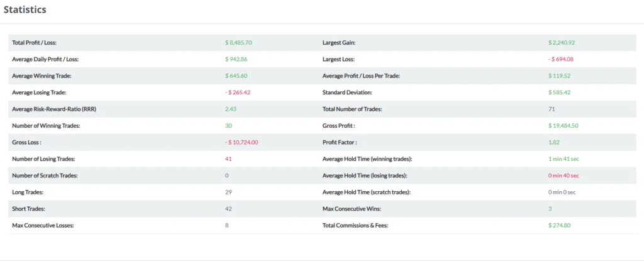Click the $ 19,484.50 value
644x261 pixels.
click(563, 126)
